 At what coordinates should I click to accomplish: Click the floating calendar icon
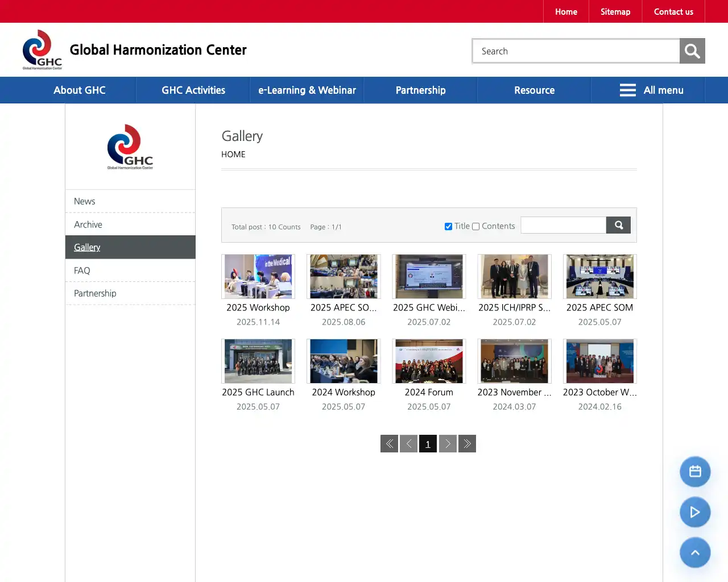point(695,471)
